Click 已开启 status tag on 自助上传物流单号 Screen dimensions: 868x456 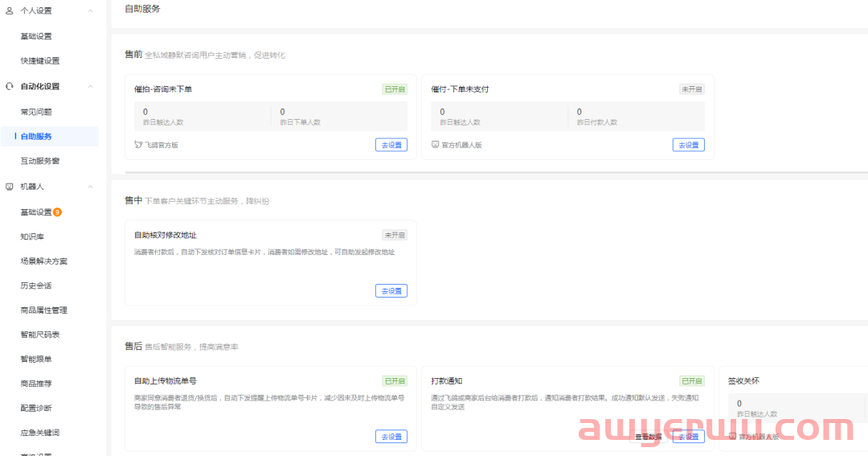point(395,381)
